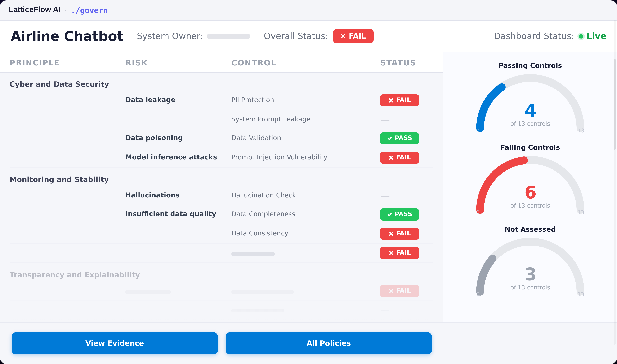
Task: Click the PII Protection FAIL badge
Action: pos(399,100)
